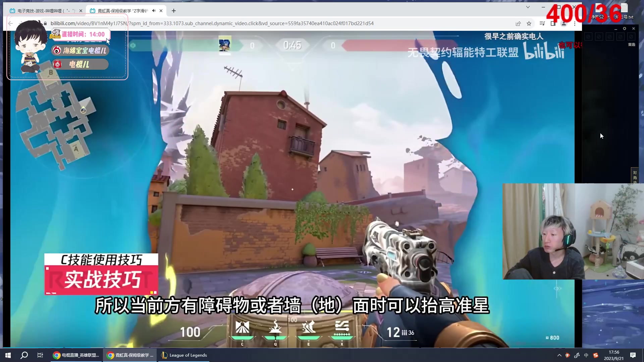This screenshot has width=644, height=362.
Task: Go back to the previous page
Action: point(10,23)
